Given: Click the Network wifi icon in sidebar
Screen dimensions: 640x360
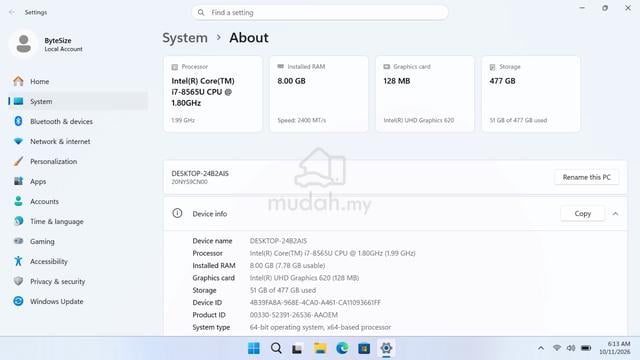Looking at the screenshot, I should coord(18,141).
